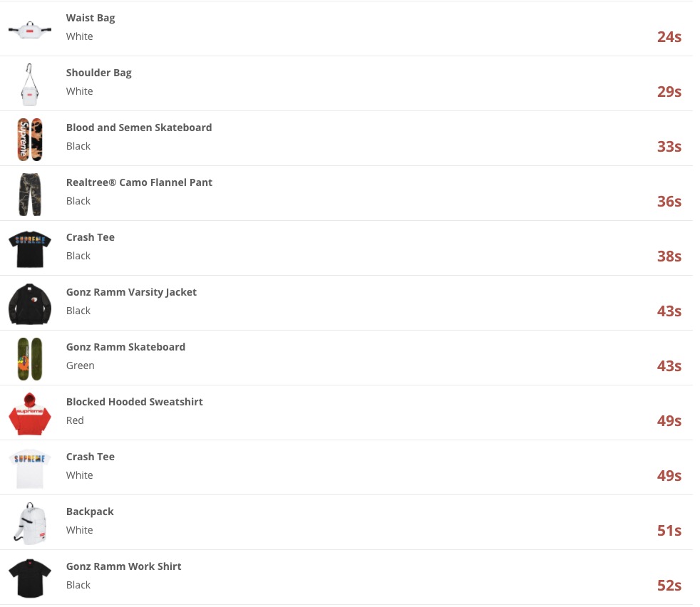Open the Blocked Hooded Sweatshirt title

click(x=135, y=402)
